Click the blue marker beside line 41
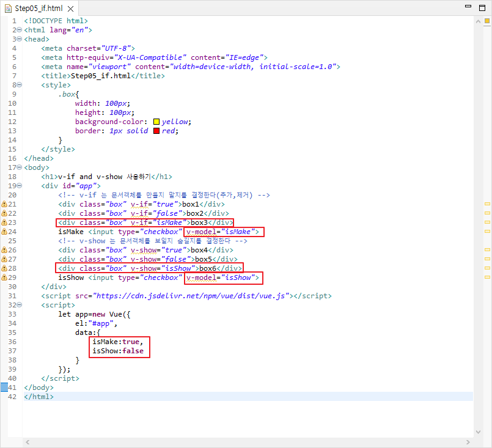The height and width of the screenshot is (448, 492). click(4, 387)
